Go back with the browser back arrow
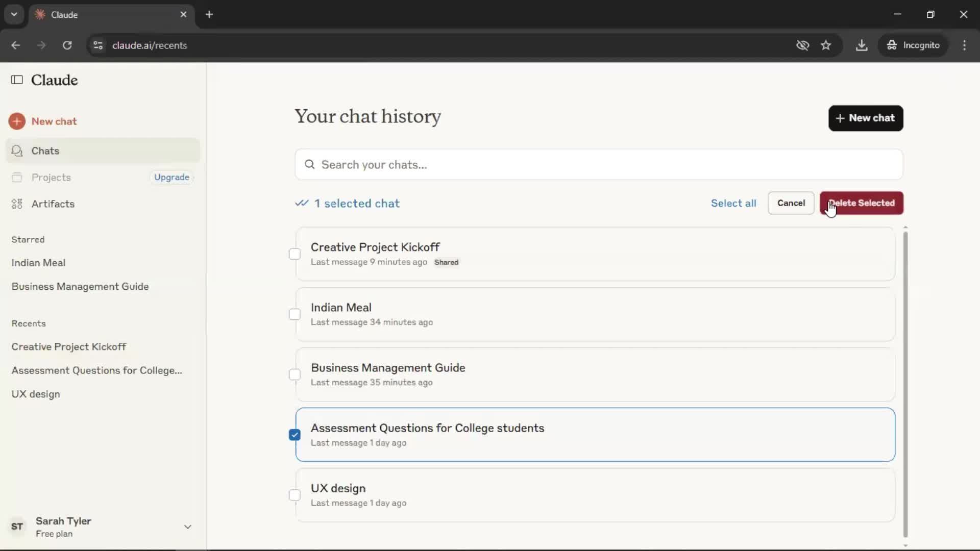980x551 pixels. pyautogui.click(x=16, y=45)
